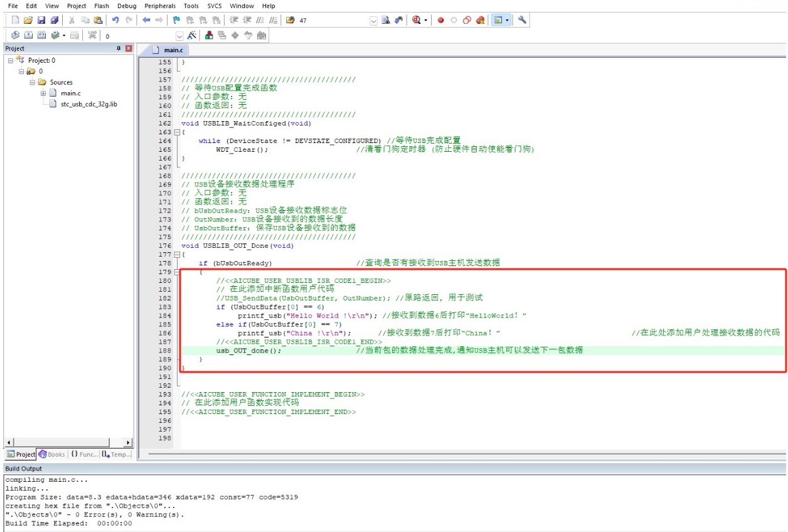This screenshot has height=532, width=788.
Task: Open Target Options with the magic wand icon
Action: [192, 36]
